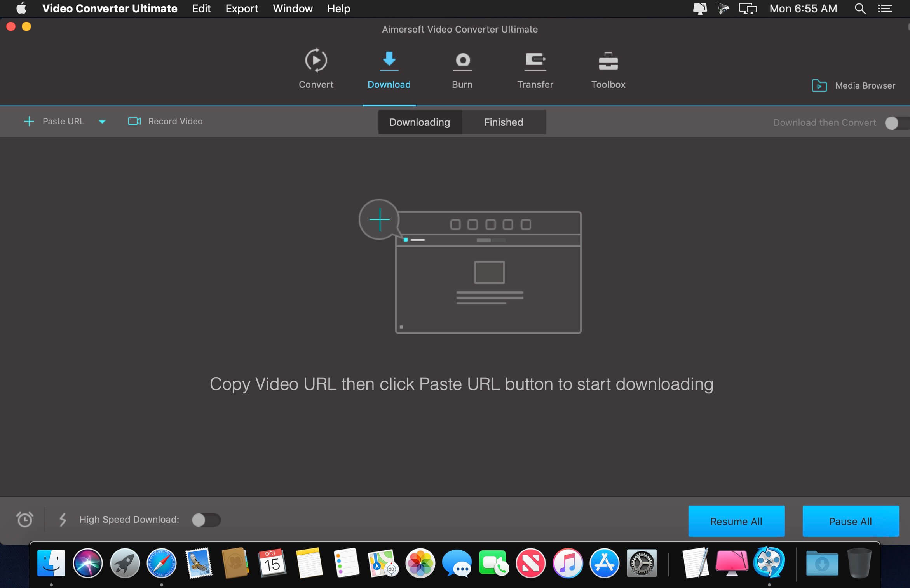910x588 pixels.
Task: Open the Video Converter icon in the Dock
Action: pyautogui.click(x=769, y=564)
